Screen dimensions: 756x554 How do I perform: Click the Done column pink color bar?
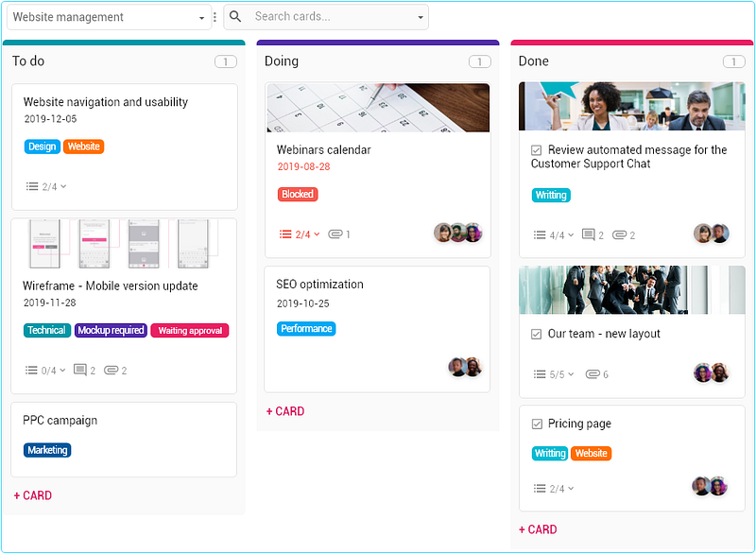[x=631, y=43]
